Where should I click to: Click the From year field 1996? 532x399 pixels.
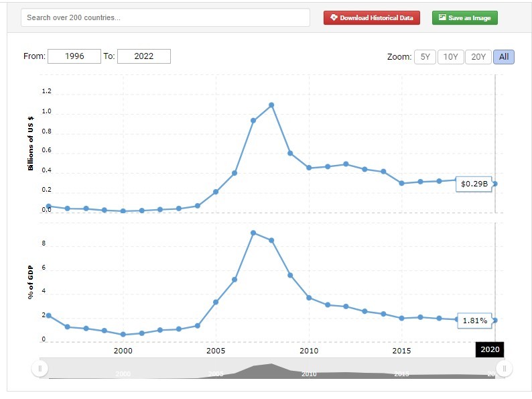(74, 56)
